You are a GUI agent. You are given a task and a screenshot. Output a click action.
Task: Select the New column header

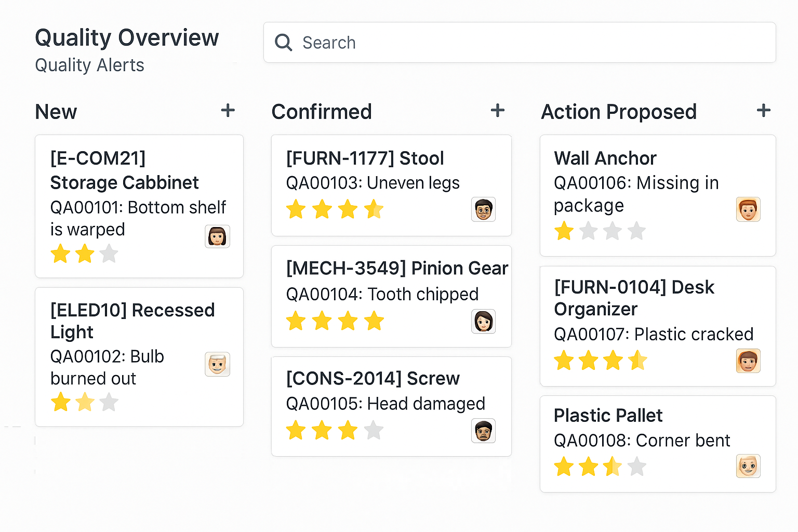56,112
